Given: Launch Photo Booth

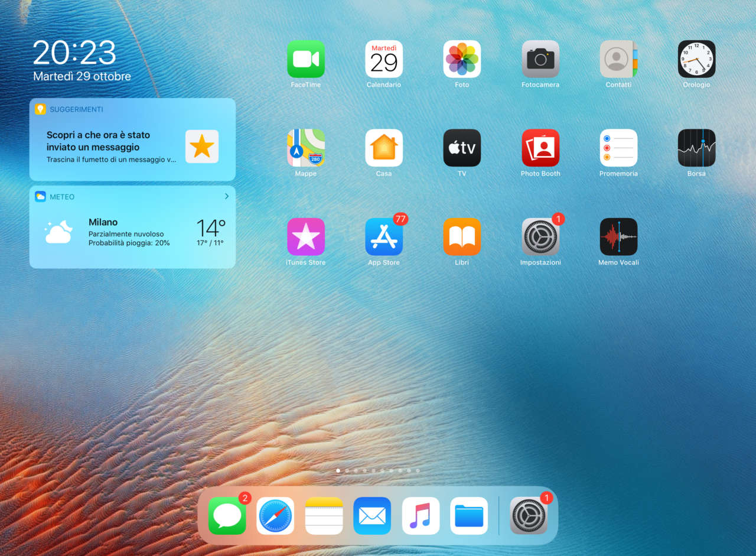Looking at the screenshot, I should click(540, 148).
